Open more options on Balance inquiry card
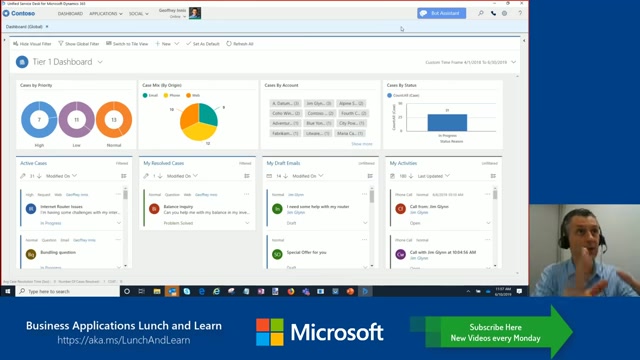640x360 pixels. point(247,194)
